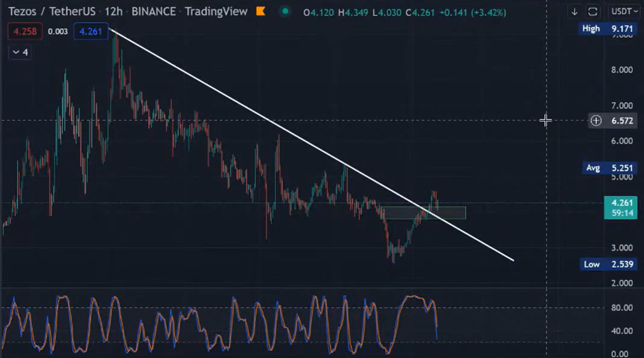Click the green market status dot
This screenshot has width=644, height=358.
tap(285, 11)
